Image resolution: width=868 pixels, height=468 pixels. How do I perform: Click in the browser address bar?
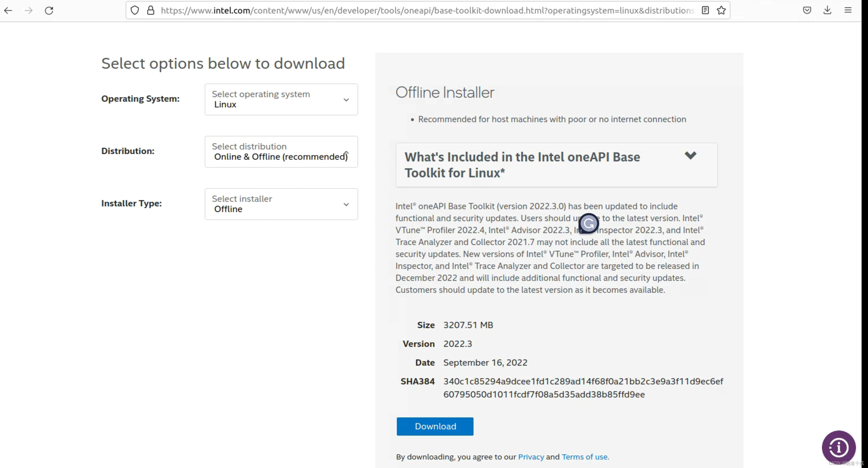pyautogui.click(x=427, y=10)
